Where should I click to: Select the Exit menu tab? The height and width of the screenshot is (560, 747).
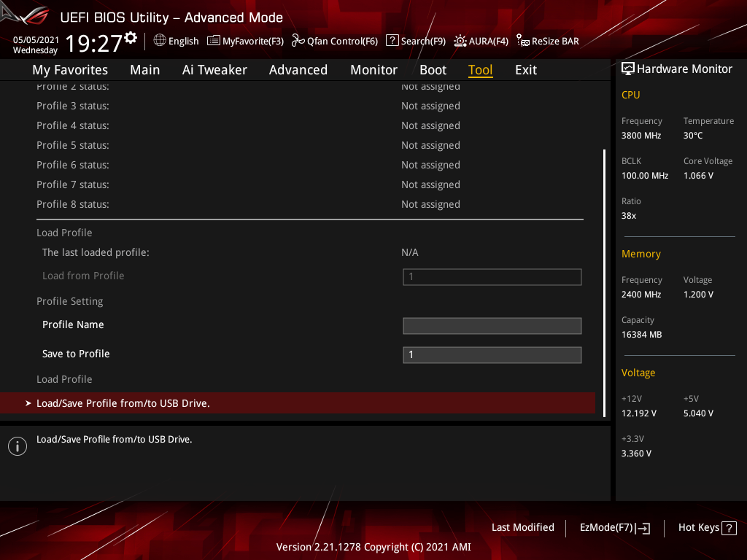click(526, 70)
